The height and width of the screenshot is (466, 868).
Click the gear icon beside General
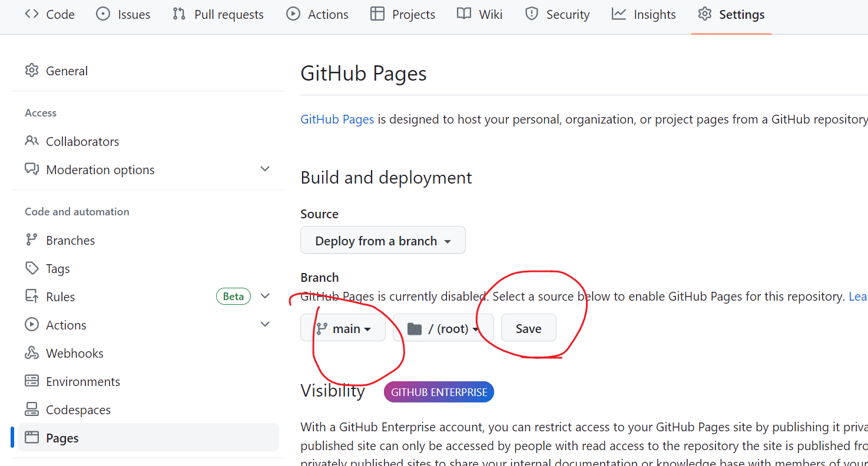[x=32, y=71]
